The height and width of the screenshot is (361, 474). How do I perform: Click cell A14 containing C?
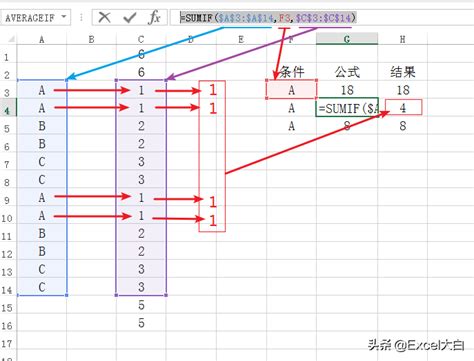(x=42, y=287)
